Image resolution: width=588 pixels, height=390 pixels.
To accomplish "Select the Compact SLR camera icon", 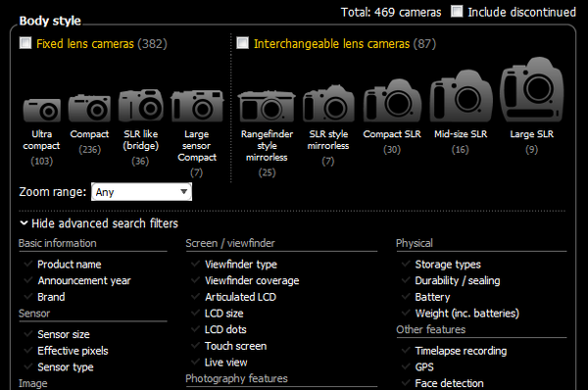I will point(392,101).
